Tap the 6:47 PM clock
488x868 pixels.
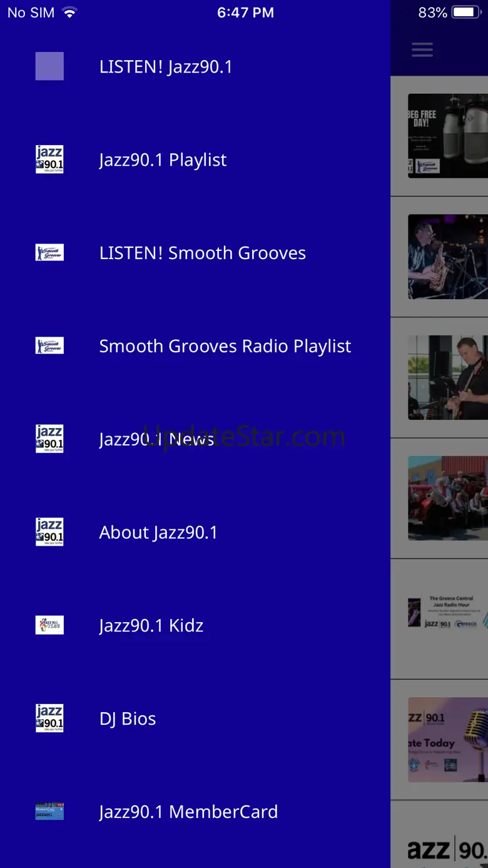coord(245,13)
